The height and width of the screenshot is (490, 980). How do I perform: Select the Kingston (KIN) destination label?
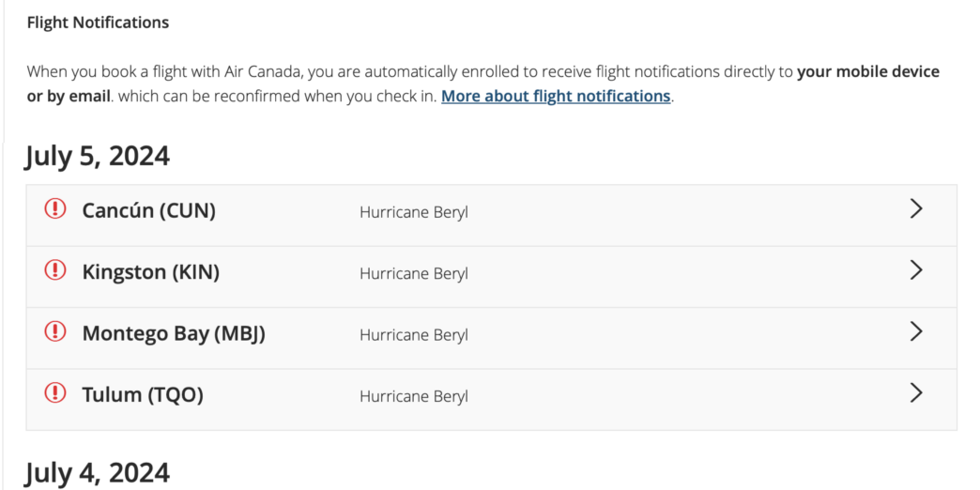click(x=150, y=272)
